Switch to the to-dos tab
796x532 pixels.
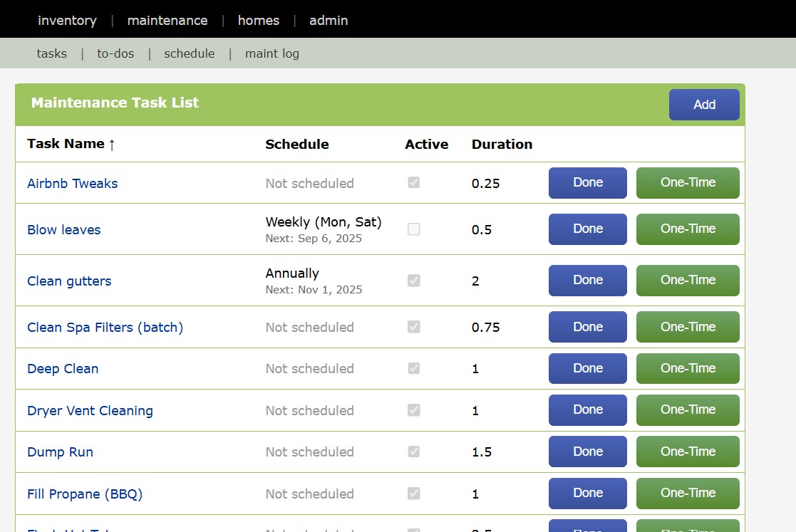point(115,53)
